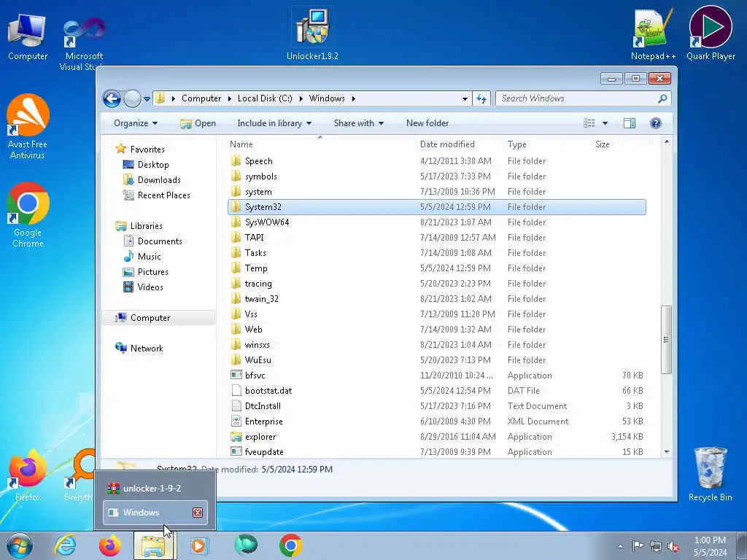The image size is (747, 560).
Task: Click the search magnifier icon
Action: pos(662,98)
